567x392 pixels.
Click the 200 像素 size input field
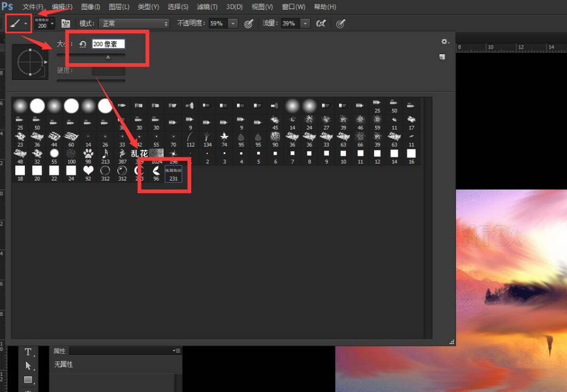108,44
